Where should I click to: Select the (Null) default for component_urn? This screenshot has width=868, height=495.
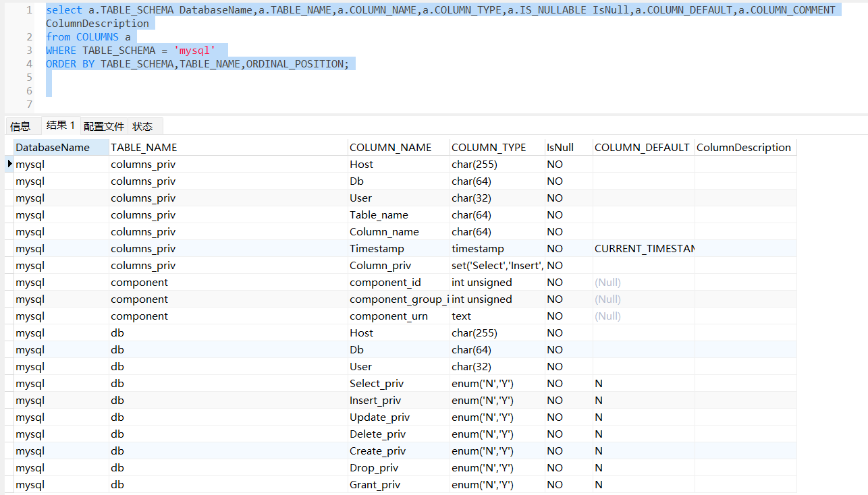coord(644,316)
